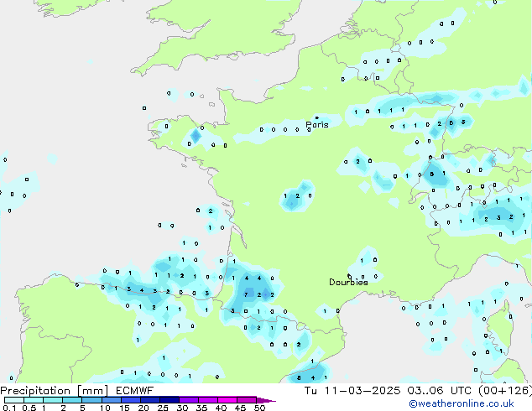Click the legend label 0.1

pyautogui.click(x=9, y=408)
